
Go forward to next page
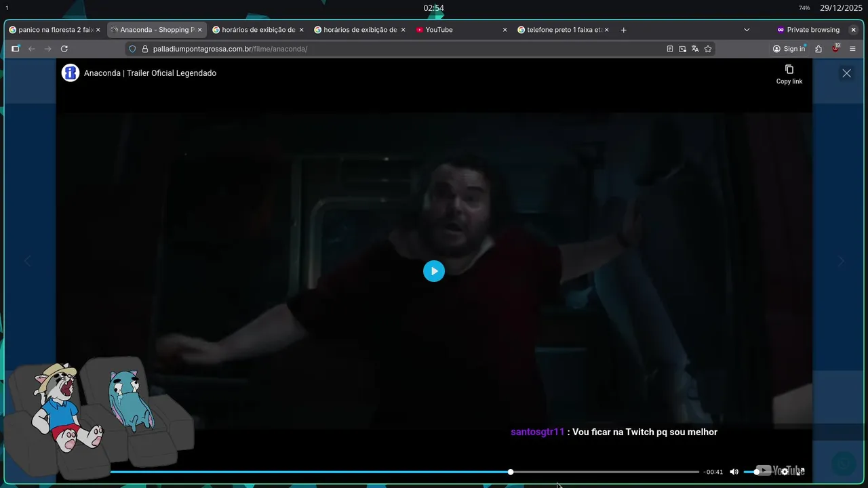click(x=47, y=49)
